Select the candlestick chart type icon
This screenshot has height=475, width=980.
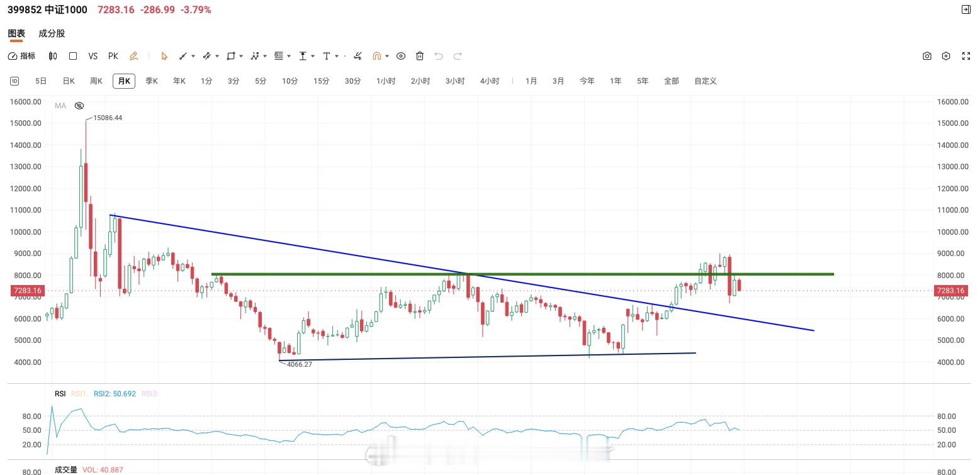[x=53, y=56]
